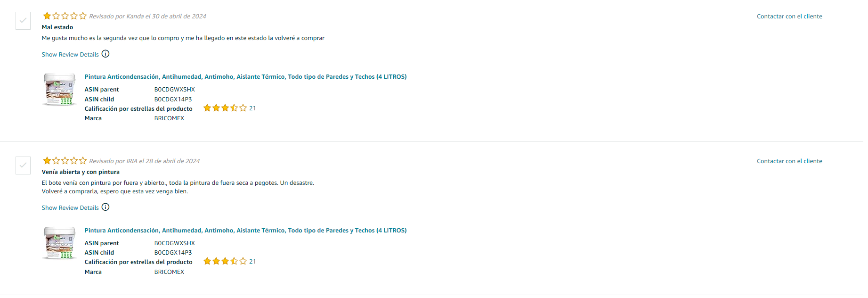Open the paint product title link in first review
Image resolution: width=868 pixels, height=298 pixels.
(x=245, y=76)
